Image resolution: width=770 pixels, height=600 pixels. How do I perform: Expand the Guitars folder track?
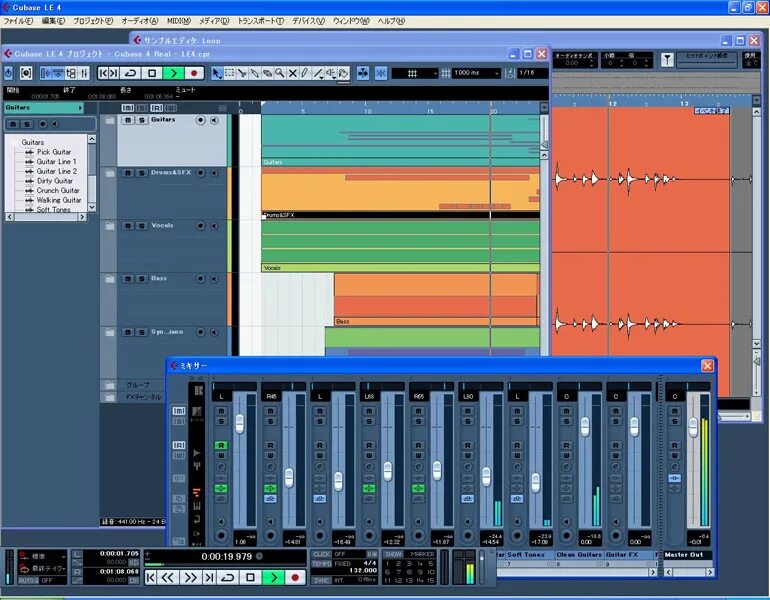click(110, 120)
